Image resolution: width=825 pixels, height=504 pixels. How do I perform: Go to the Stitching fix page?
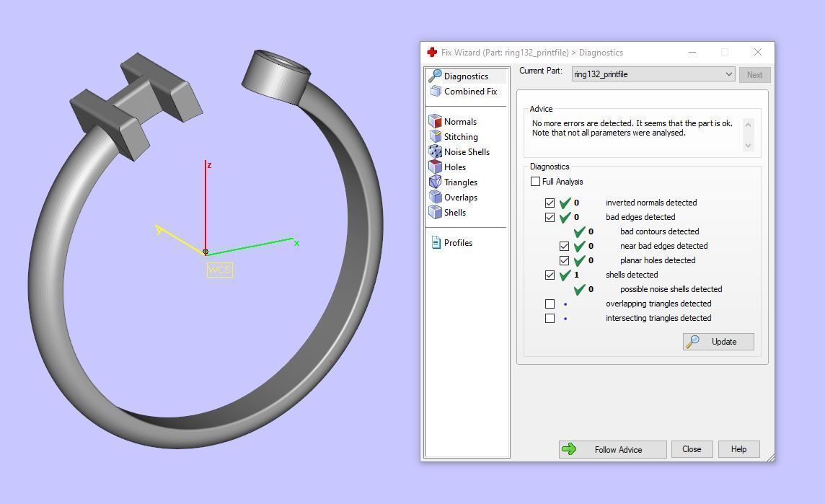click(x=461, y=137)
